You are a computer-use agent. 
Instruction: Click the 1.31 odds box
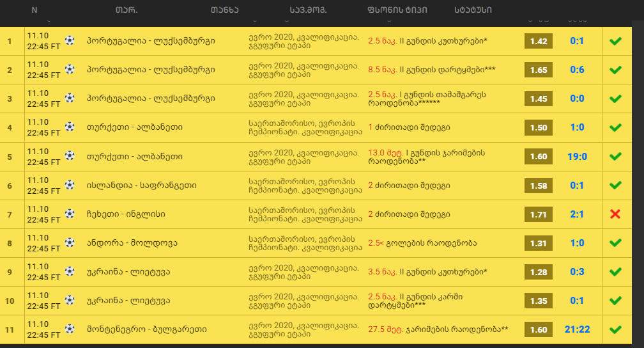[539, 243]
